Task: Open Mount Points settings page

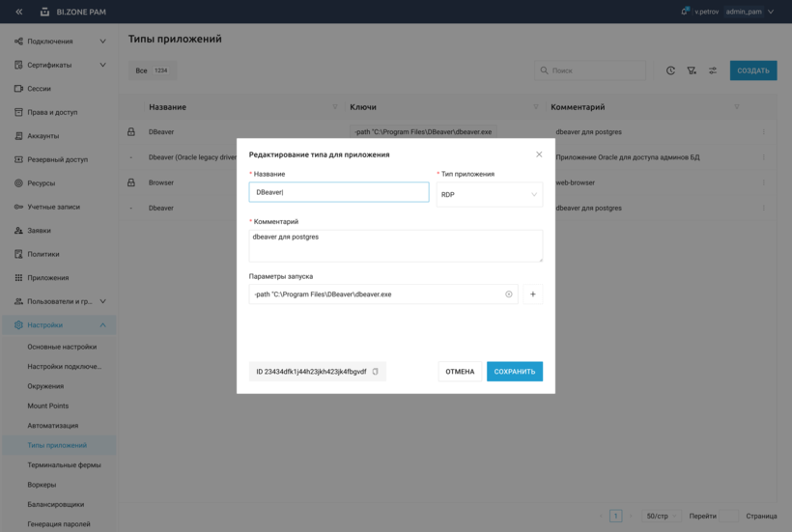Action: 47,406
